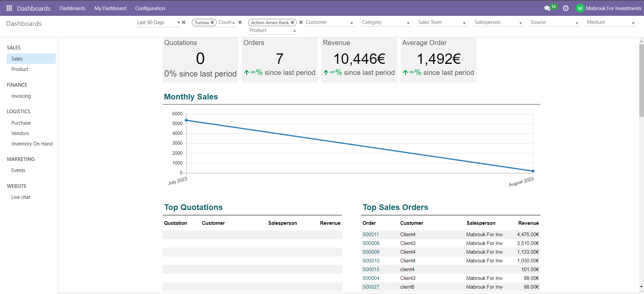Click the Revenue card showing 10,446€
Viewport: 644px width, 294px height.
tap(359, 60)
